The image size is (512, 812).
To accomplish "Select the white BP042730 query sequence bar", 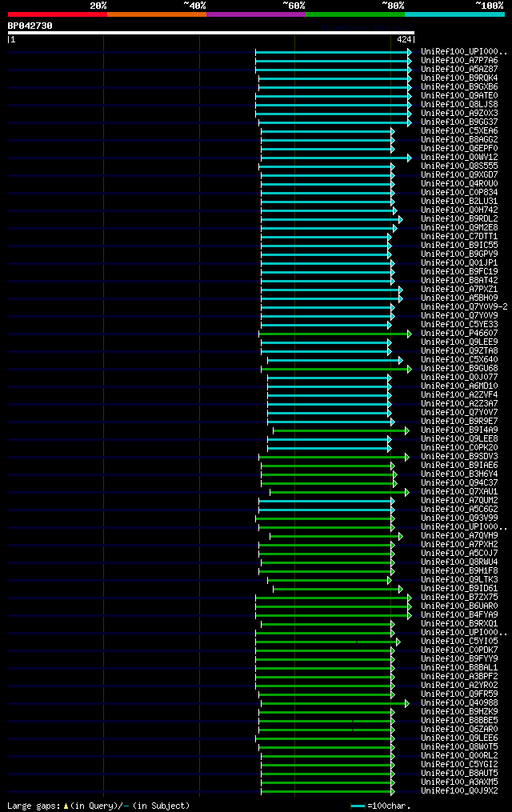I will pos(211,33).
